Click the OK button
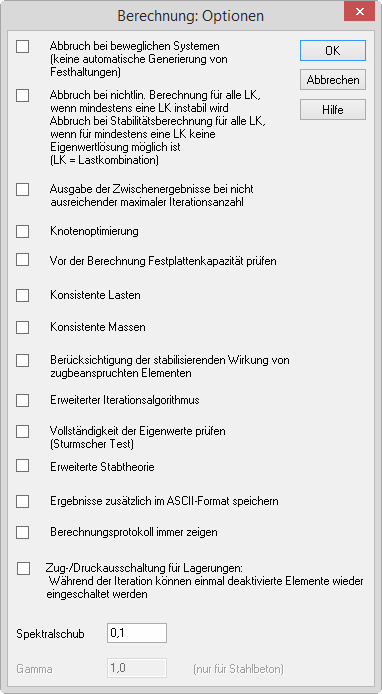This screenshot has height=694, width=382. click(x=333, y=50)
